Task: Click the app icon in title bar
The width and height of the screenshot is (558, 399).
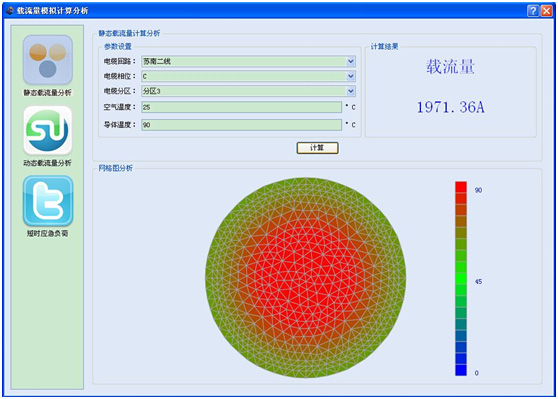Action: (x=10, y=11)
